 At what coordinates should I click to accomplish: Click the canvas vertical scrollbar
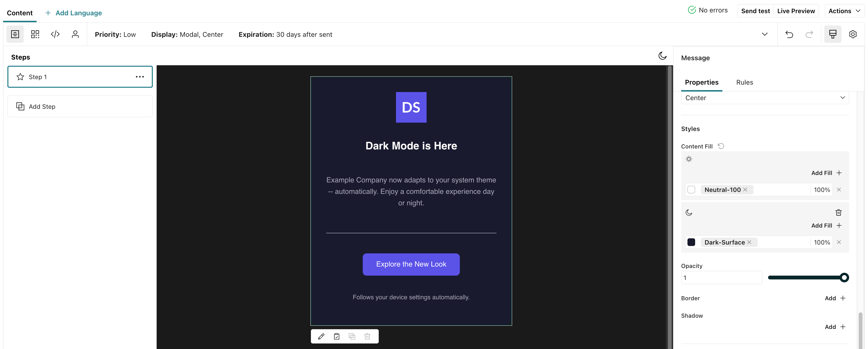(x=670, y=207)
